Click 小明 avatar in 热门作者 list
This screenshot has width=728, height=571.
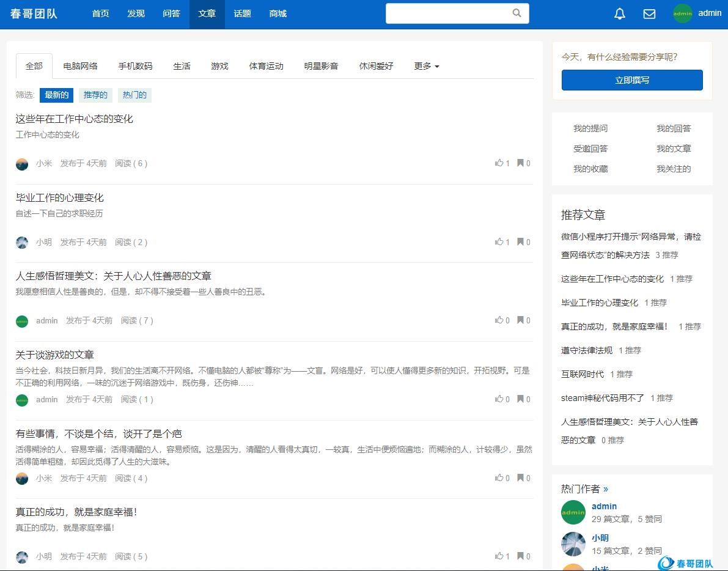point(573,543)
